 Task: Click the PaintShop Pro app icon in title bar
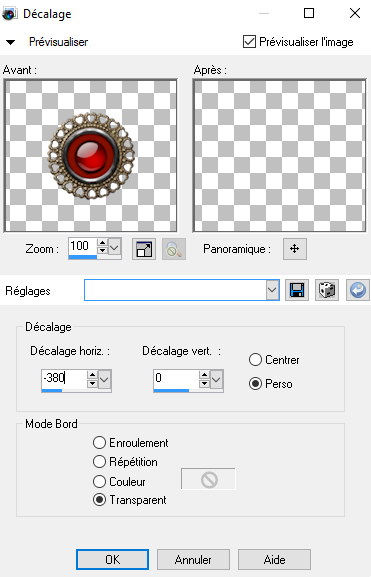click(9, 14)
